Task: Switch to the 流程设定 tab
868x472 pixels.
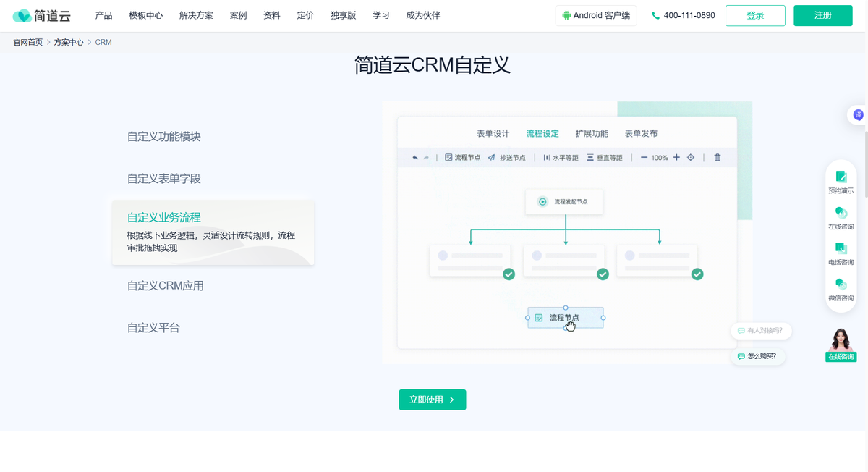Action: 542,133
